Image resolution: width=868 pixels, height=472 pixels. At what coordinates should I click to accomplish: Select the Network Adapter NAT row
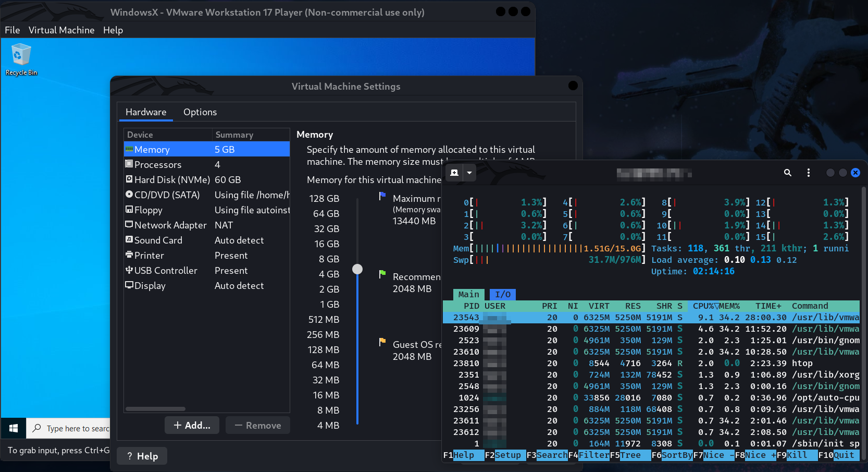206,225
